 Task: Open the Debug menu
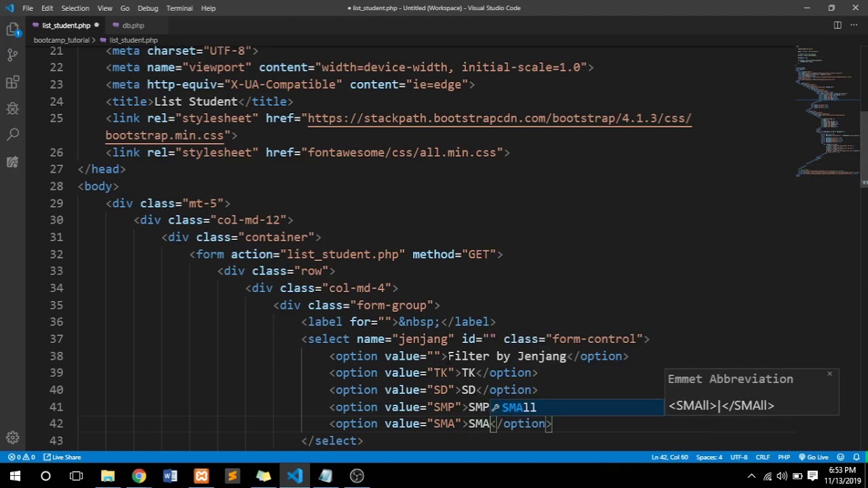(x=147, y=8)
